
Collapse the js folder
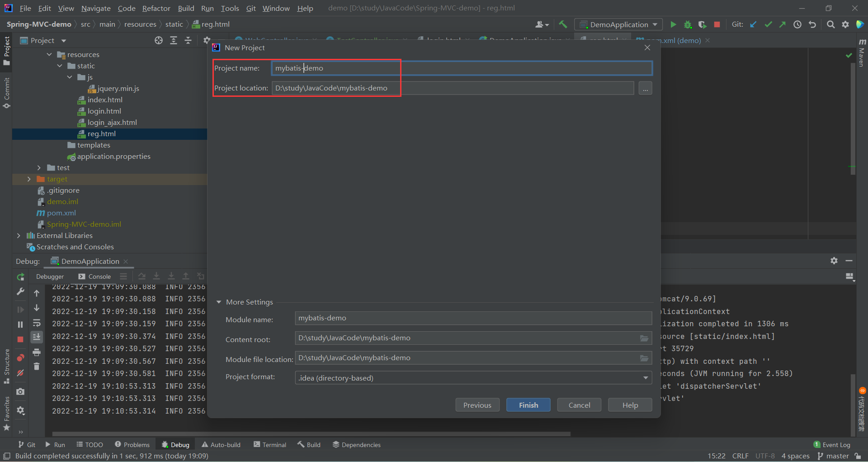(70, 77)
